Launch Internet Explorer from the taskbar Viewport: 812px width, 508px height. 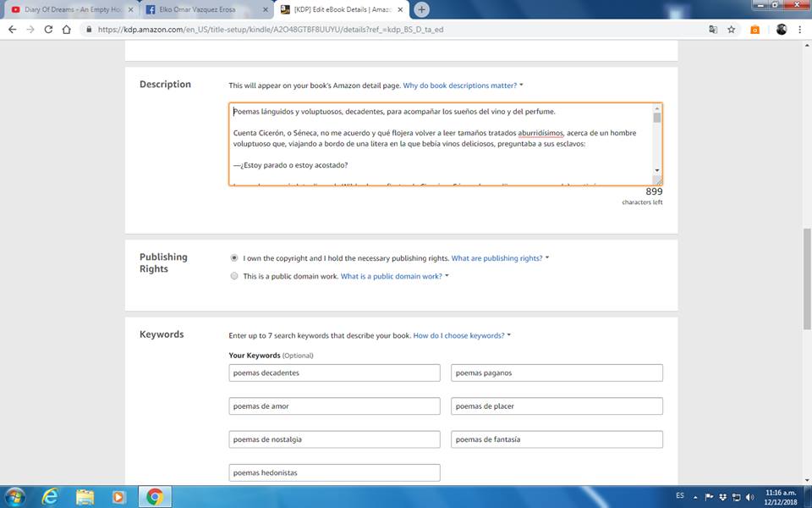tap(50, 496)
